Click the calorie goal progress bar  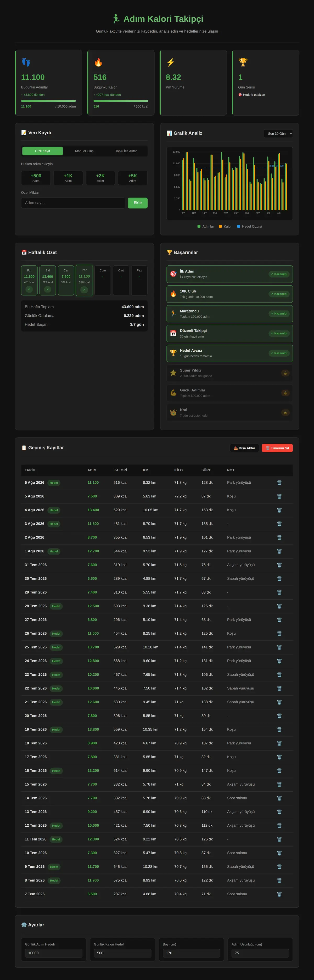click(121, 101)
